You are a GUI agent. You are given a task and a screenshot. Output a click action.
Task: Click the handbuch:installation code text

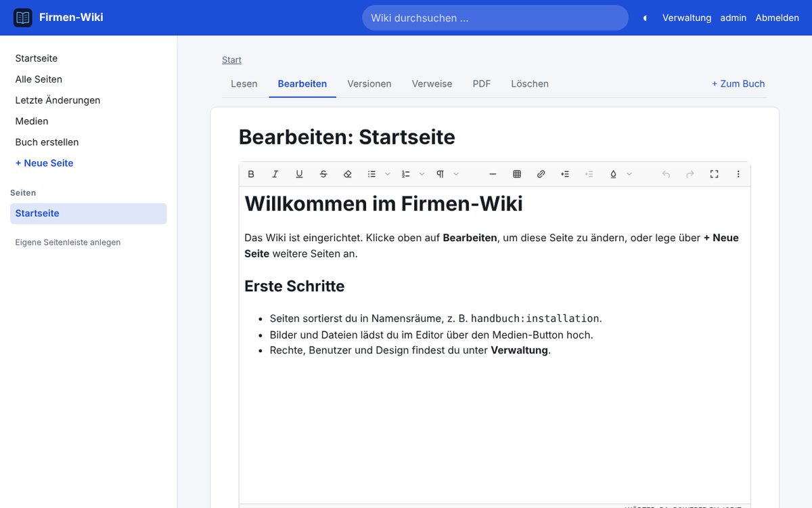(535, 318)
